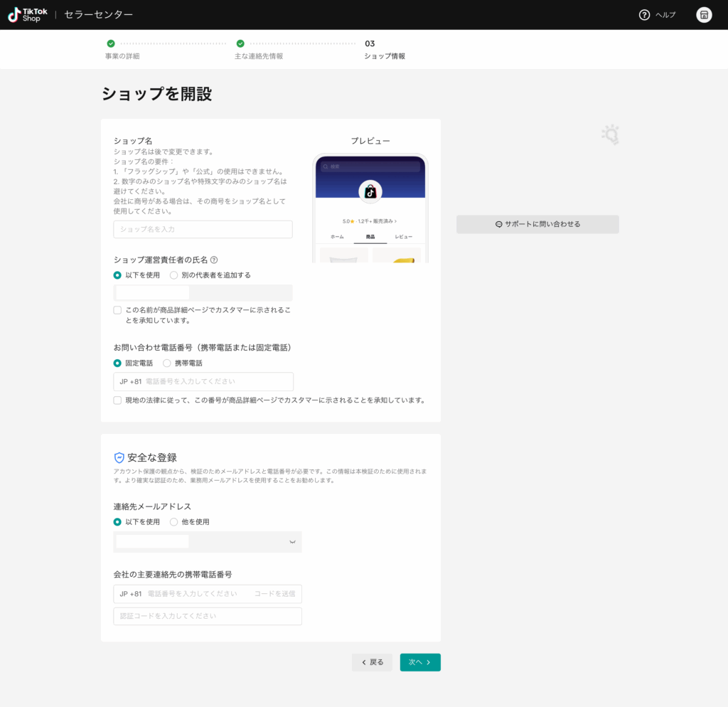The image size is (728, 707).
Task: Check the name display consent checkbox
Action: pyautogui.click(x=117, y=310)
